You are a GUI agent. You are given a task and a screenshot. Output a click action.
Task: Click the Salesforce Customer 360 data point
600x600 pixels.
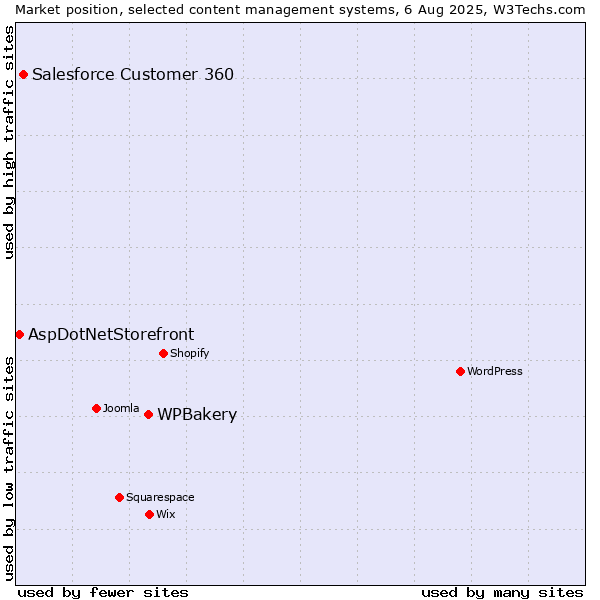tap(23, 75)
